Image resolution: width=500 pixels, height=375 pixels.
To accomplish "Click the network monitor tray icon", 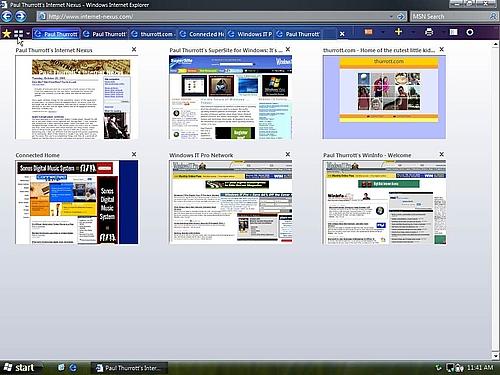I will (450, 368).
